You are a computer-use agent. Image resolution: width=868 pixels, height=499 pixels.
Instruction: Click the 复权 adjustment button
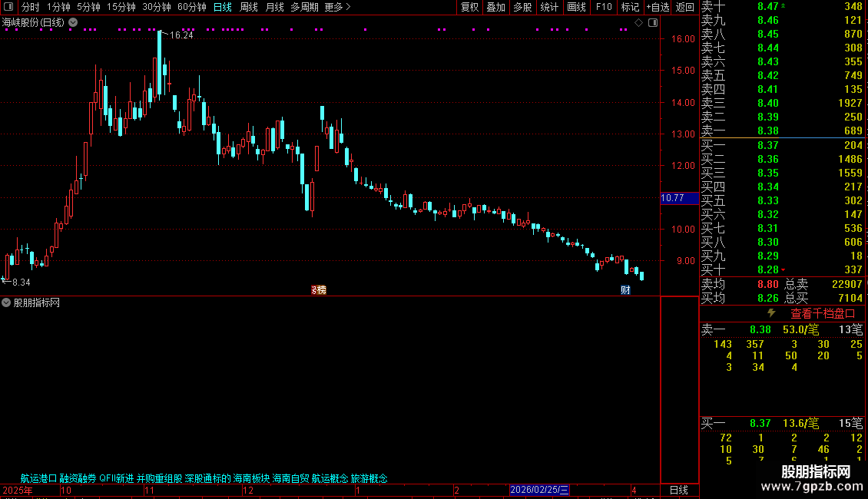[469, 7]
